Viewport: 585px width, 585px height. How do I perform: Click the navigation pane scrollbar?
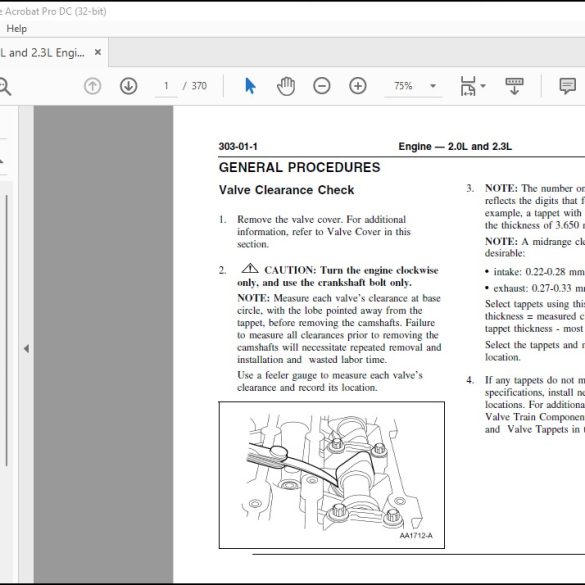[x=7, y=331]
